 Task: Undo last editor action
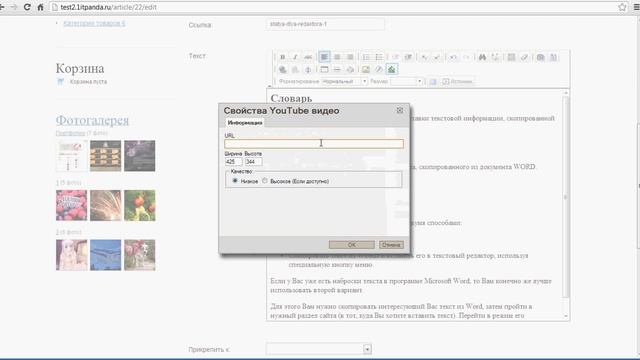[453, 57]
